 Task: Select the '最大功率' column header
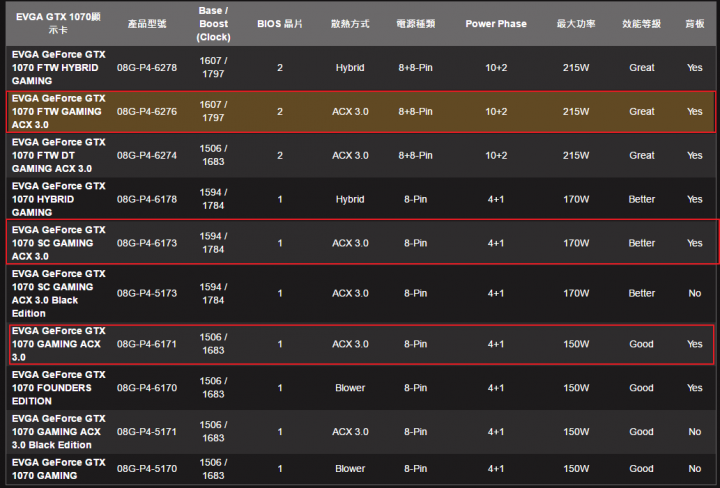[x=576, y=24]
